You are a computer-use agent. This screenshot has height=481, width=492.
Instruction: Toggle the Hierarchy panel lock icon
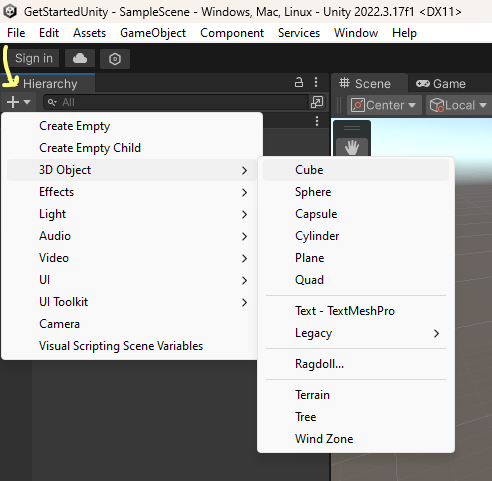pos(299,82)
